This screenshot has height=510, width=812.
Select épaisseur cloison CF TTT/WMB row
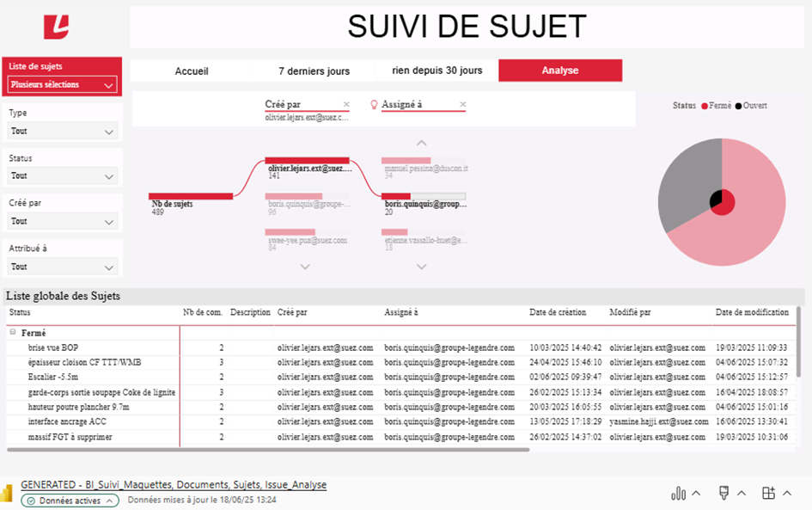point(401,362)
